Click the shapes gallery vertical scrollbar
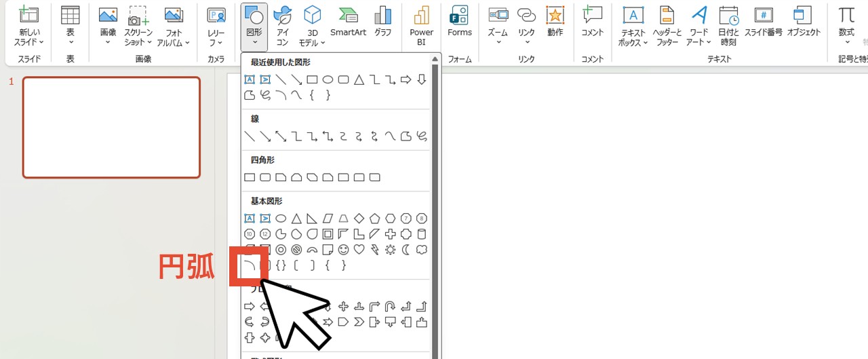 435,204
